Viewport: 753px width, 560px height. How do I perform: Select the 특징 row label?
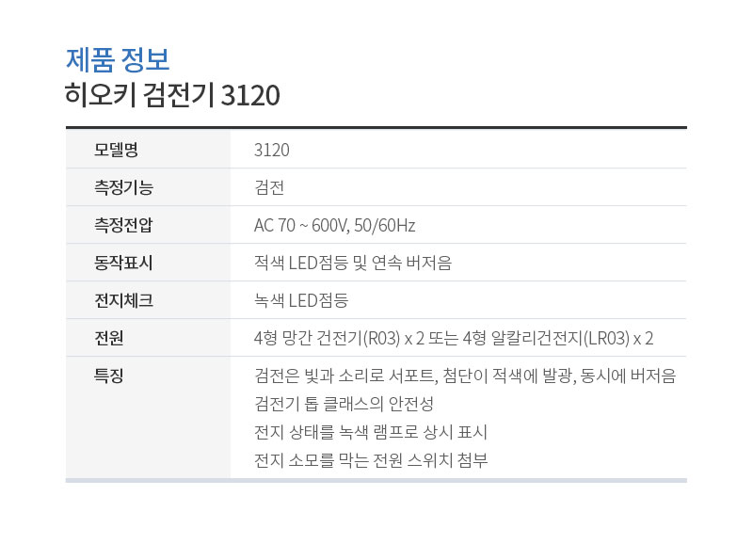(x=109, y=376)
